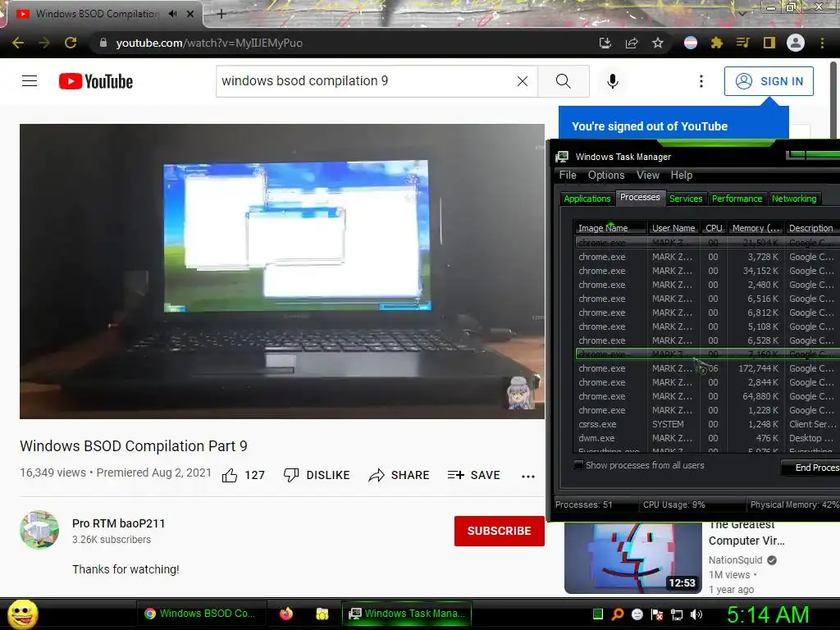Image resolution: width=840 pixels, height=630 pixels.
Task: Open the file explorer folder taskbar icon
Action: pyautogui.click(x=322, y=614)
